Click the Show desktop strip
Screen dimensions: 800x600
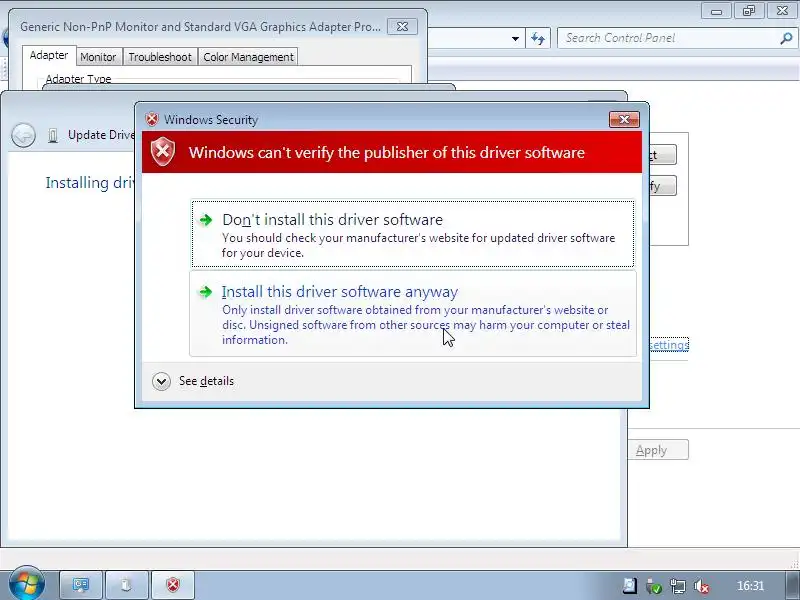(x=792, y=585)
